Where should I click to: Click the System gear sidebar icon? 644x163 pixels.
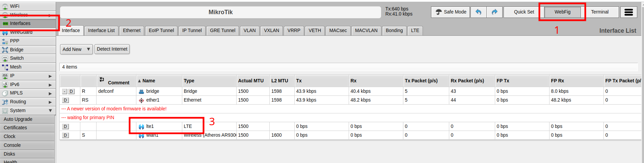[5, 111]
